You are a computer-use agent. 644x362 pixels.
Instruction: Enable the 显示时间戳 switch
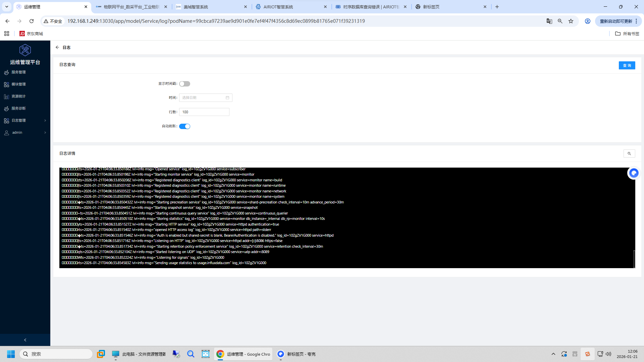point(184,84)
